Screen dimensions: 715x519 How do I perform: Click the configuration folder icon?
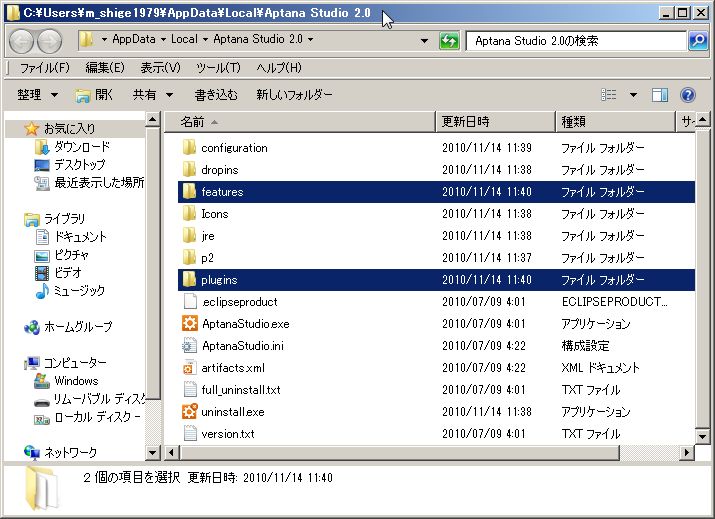click(x=189, y=148)
